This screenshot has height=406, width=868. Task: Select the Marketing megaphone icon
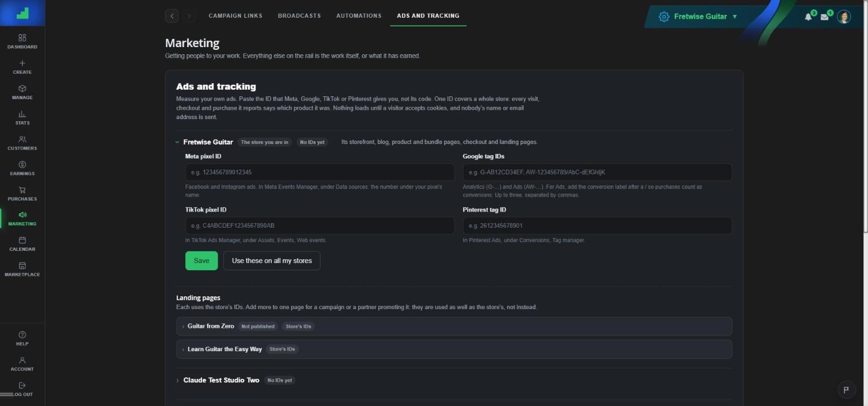22,215
